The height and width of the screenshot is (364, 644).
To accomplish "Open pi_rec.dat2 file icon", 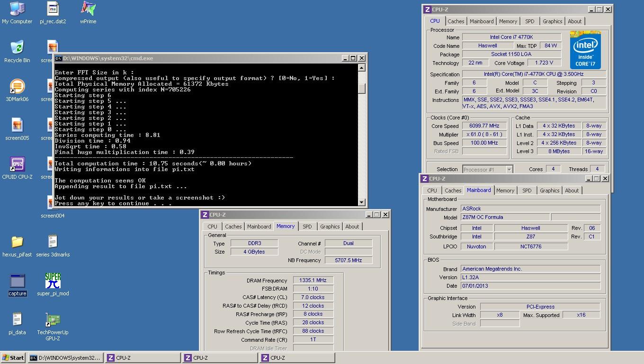I will click(53, 13).
